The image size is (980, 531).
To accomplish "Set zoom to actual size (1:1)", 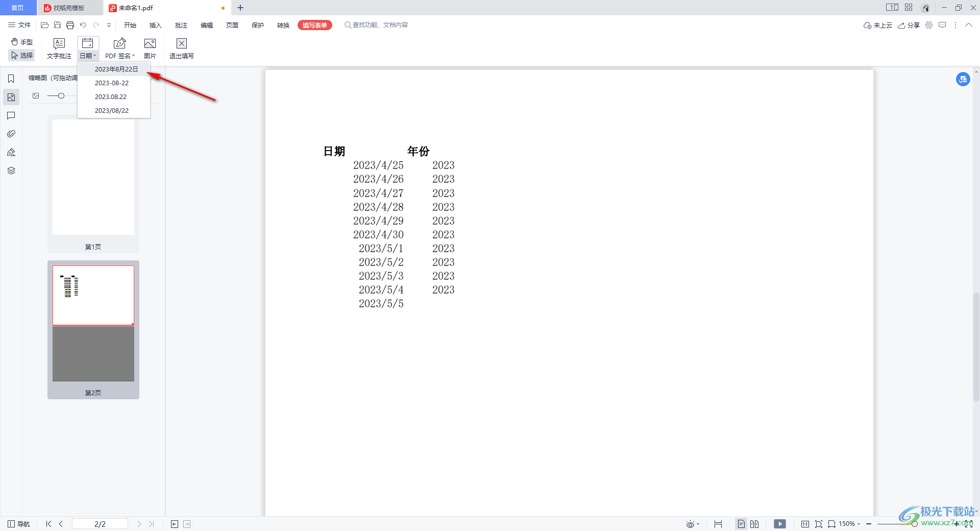I will coord(805,524).
